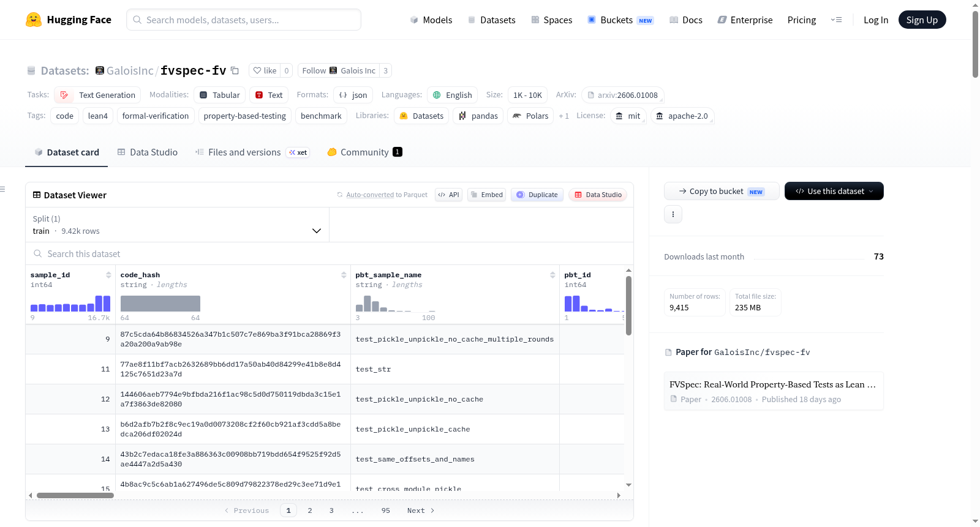
Task: Open the more options three-dot button
Action: click(673, 214)
